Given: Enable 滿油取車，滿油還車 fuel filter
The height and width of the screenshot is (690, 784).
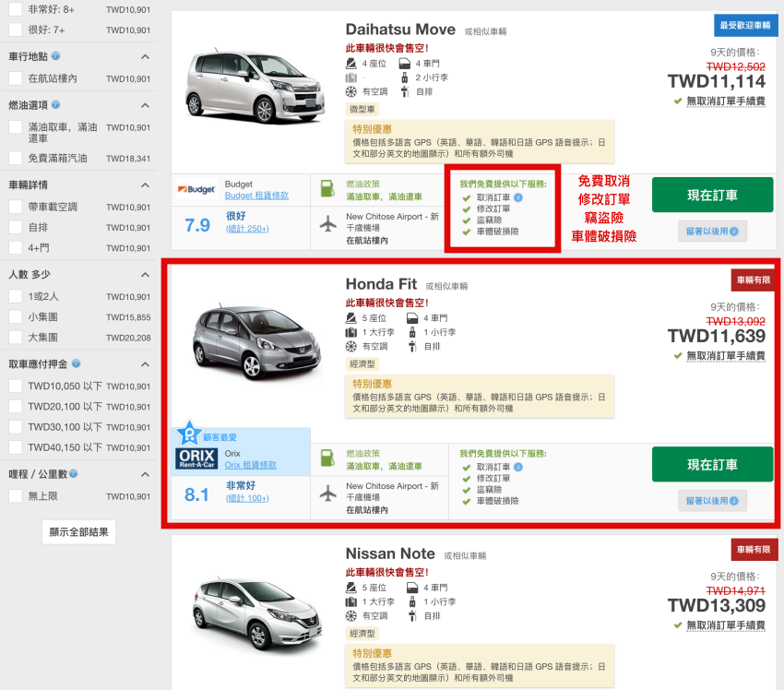Looking at the screenshot, I should pyautogui.click(x=16, y=127).
